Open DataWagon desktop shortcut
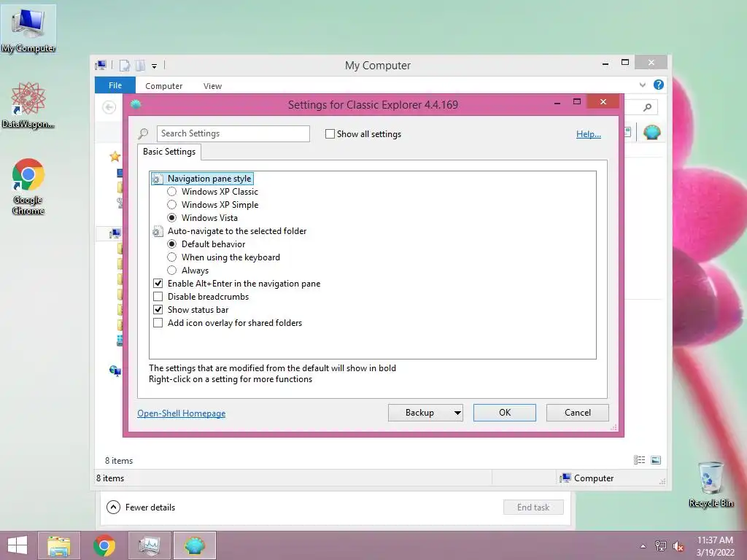Viewport: 747px width, 560px height. [x=28, y=105]
